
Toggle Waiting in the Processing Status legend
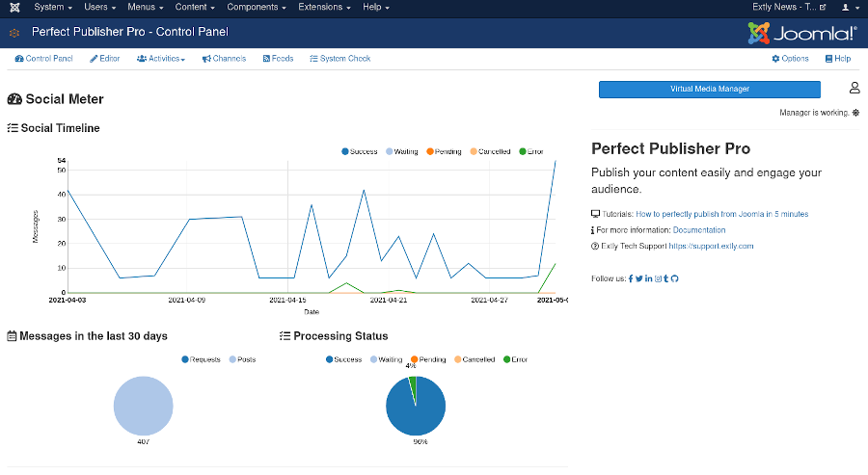[387, 359]
